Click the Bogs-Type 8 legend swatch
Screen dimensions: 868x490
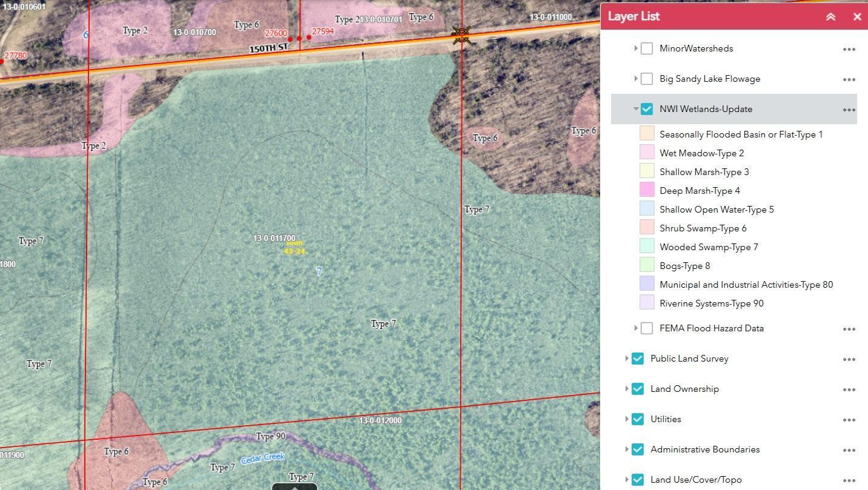(x=647, y=265)
